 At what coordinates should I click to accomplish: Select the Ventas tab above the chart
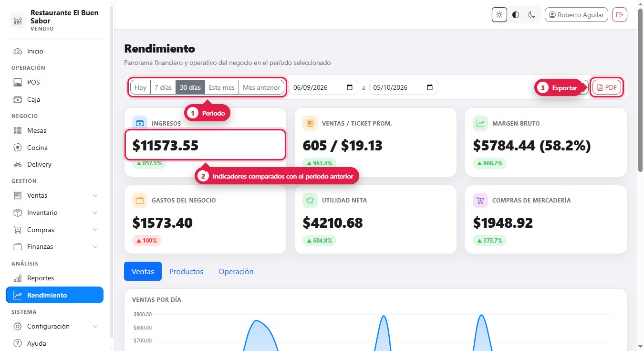[x=143, y=271]
